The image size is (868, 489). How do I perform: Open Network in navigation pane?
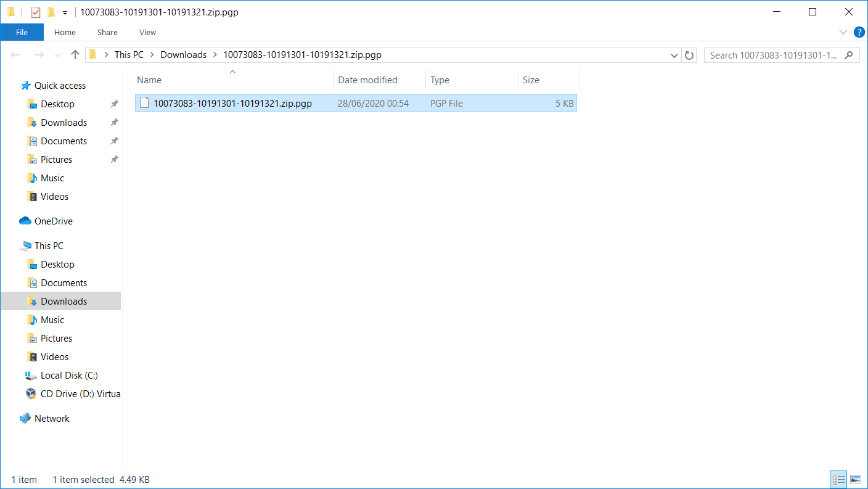coord(52,419)
